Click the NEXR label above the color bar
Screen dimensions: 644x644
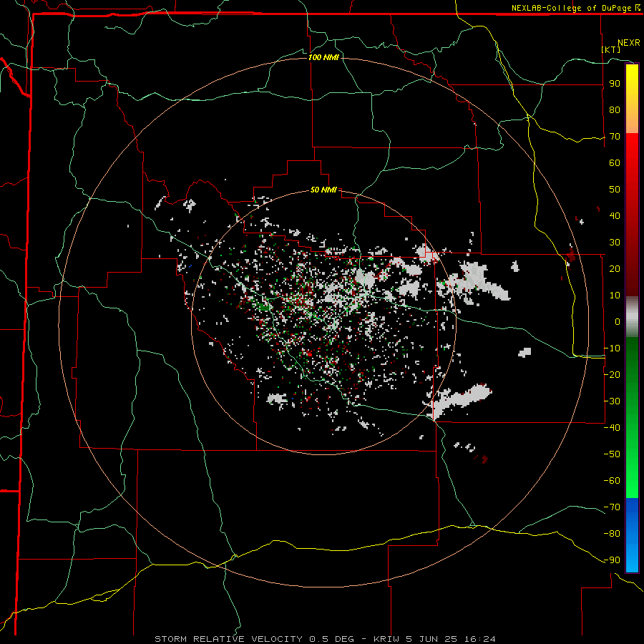629,43
